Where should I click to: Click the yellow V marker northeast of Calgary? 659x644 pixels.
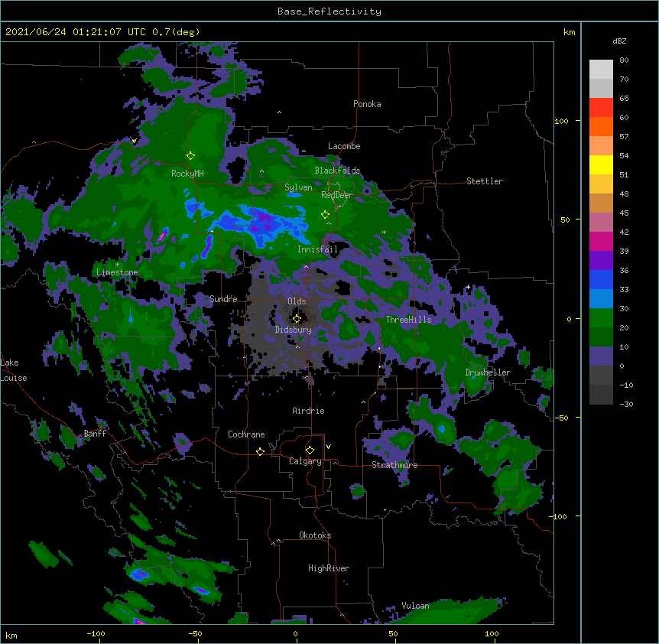[328, 447]
